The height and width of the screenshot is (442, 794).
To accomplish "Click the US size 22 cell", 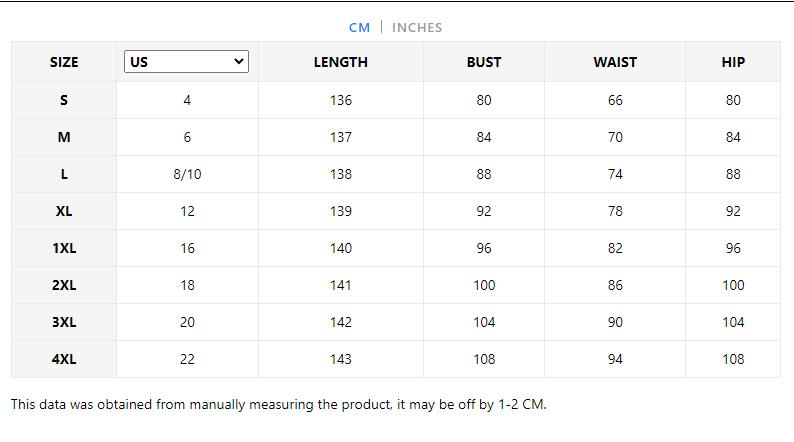I will [x=187, y=359].
